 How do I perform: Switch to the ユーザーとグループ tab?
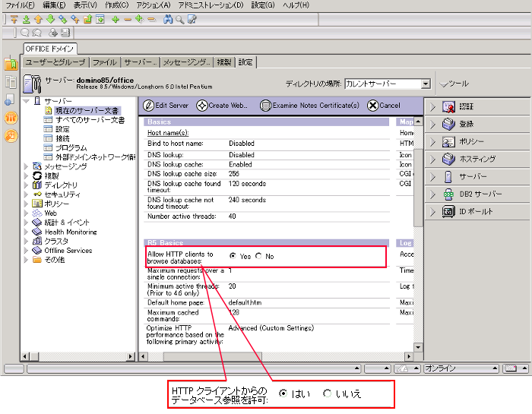pos(55,62)
